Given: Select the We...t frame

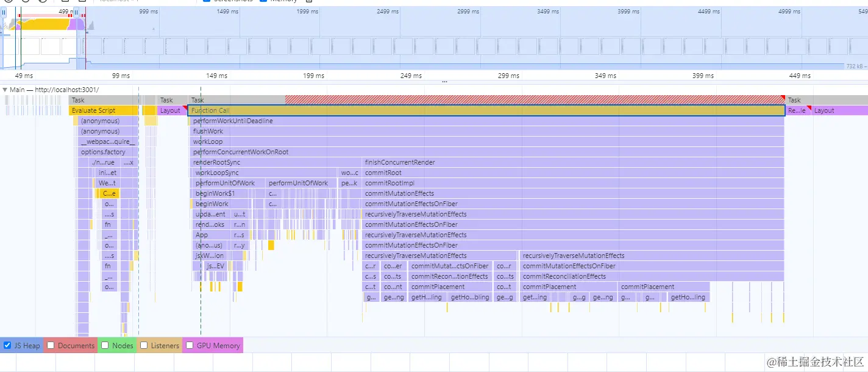Looking at the screenshot, I should coord(107,183).
